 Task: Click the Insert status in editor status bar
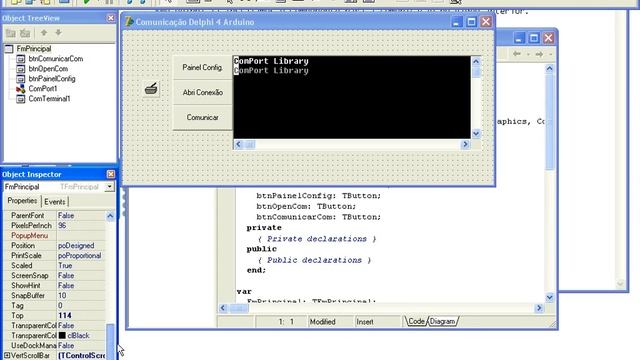click(365, 322)
